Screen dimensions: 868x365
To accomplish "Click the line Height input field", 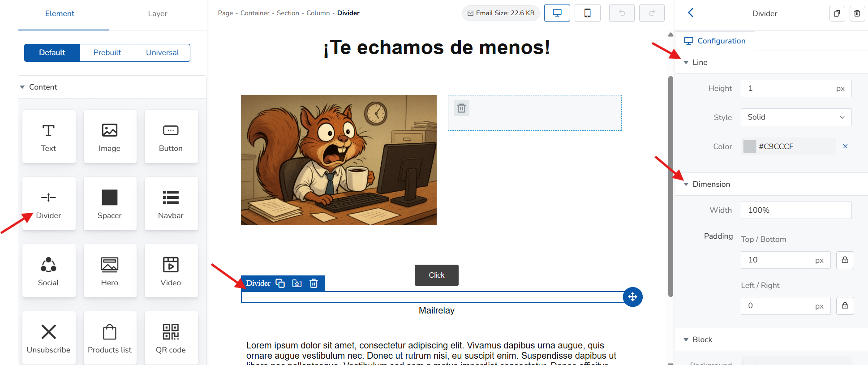I will tap(796, 89).
